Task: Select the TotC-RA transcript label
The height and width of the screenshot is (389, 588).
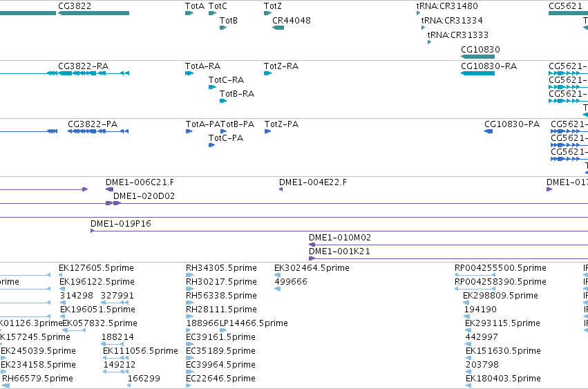Action: 226,80
